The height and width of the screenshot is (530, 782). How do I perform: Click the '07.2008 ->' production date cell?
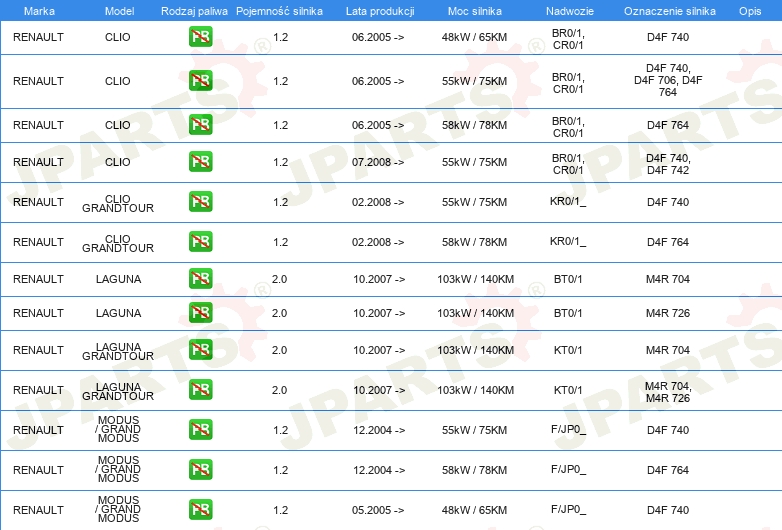378,162
